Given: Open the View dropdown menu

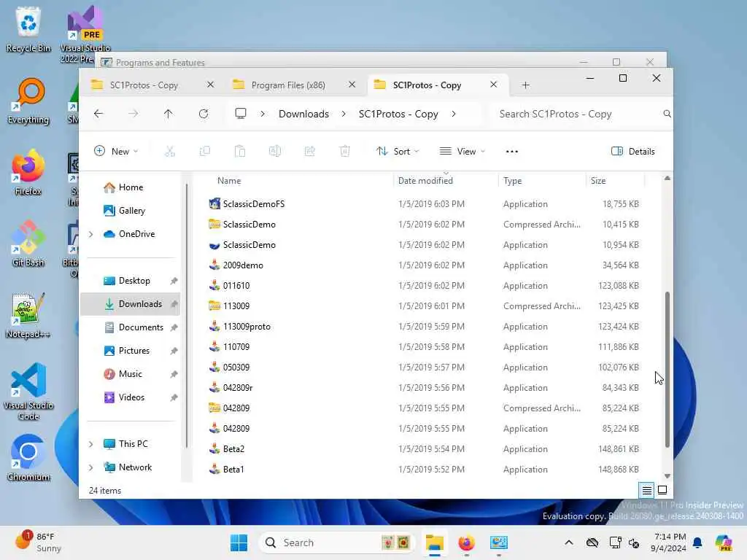Looking at the screenshot, I should [x=462, y=152].
